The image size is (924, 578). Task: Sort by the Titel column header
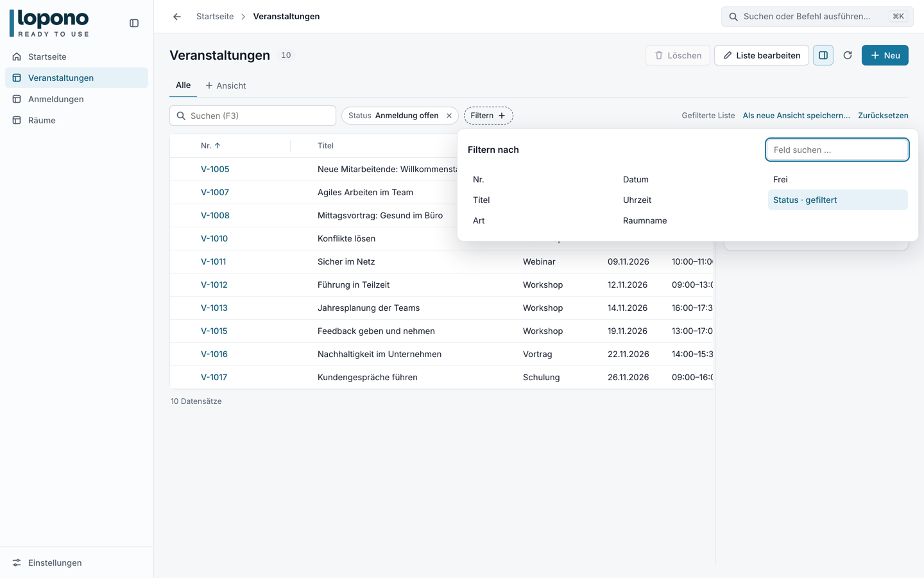point(325,146)
